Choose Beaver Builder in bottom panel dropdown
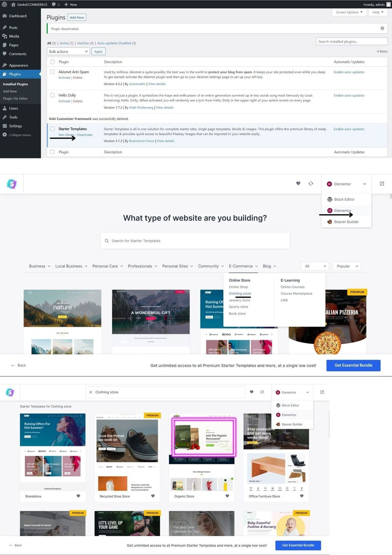 [292, 424]
